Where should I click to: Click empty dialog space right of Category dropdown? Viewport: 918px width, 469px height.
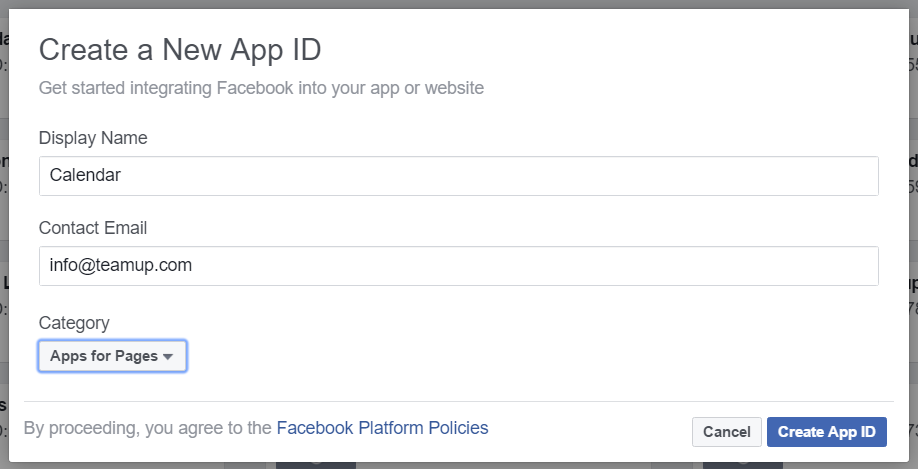[527, 356]
